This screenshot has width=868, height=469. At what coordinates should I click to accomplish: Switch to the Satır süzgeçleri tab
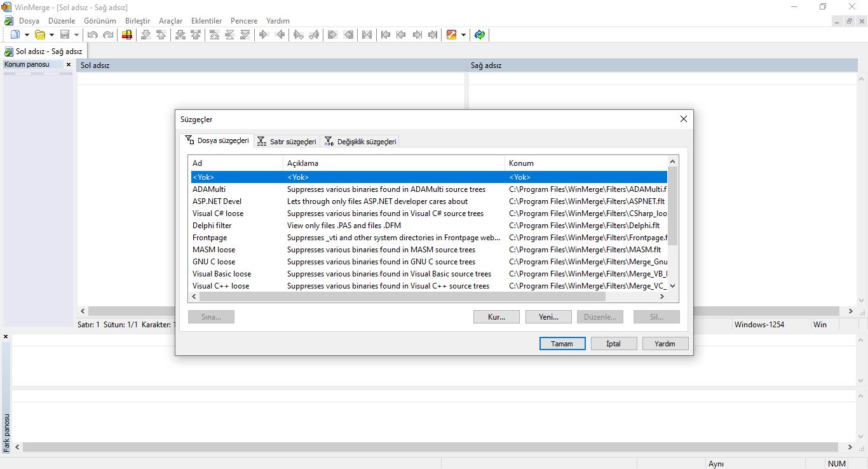[287, 141]
